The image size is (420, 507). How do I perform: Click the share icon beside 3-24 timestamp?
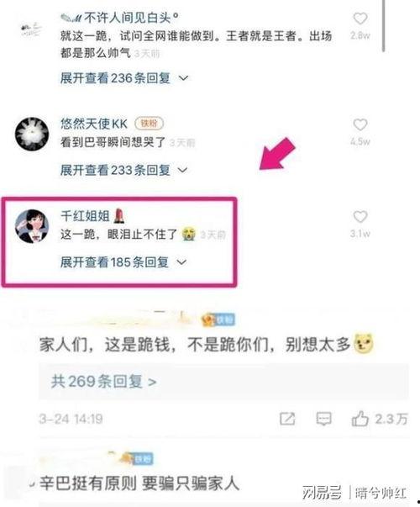pyautogui.click(x=287, y=419)
